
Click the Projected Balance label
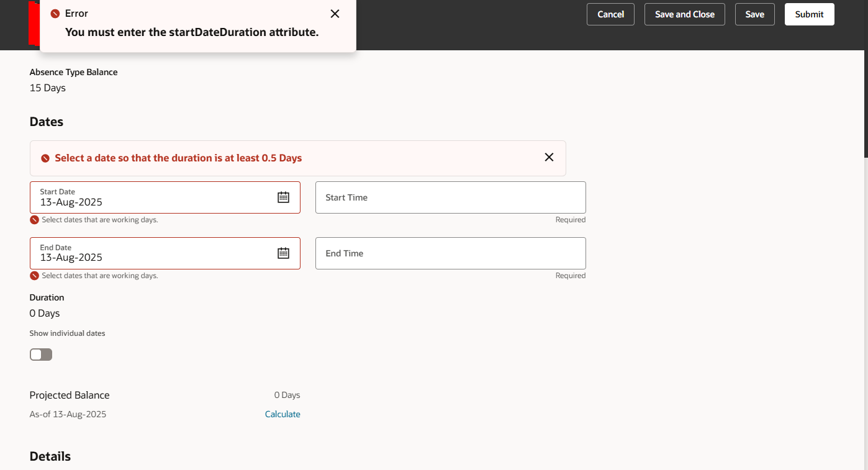[70, 395]
